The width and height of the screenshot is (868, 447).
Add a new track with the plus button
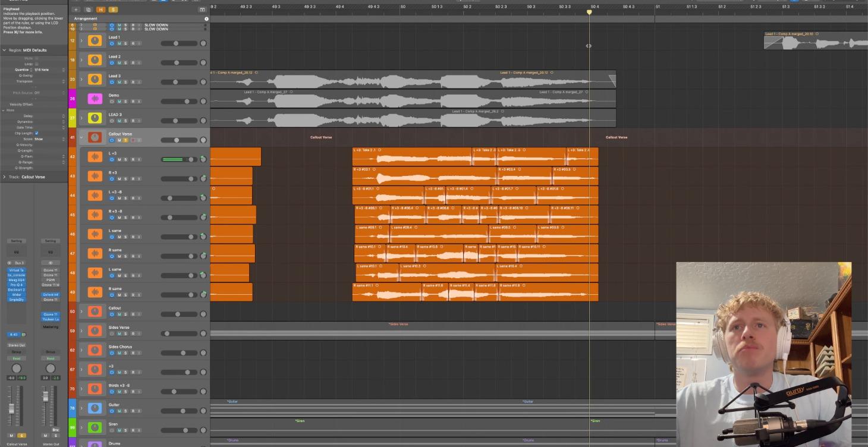76,10
